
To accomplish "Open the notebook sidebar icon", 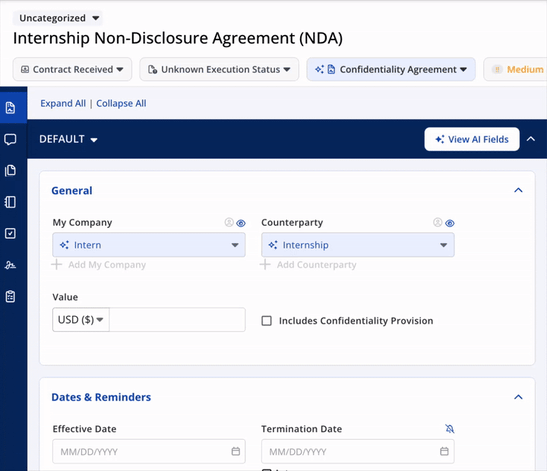I will [x=10, y=202].
